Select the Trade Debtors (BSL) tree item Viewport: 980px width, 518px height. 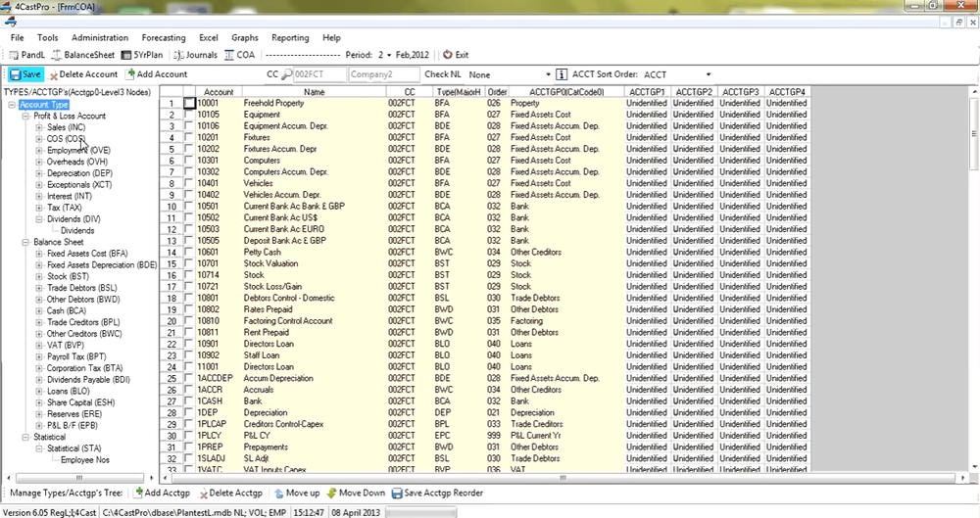click(82, 288)
